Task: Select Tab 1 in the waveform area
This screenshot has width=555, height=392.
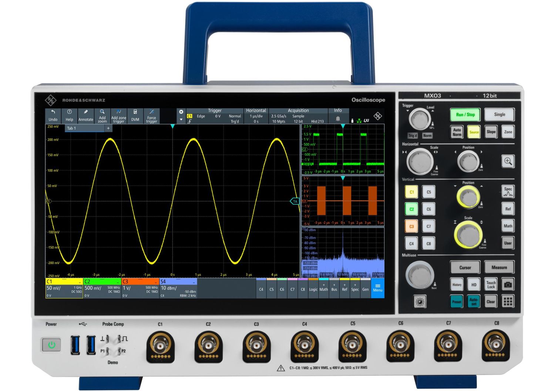Action: point(85,128)
